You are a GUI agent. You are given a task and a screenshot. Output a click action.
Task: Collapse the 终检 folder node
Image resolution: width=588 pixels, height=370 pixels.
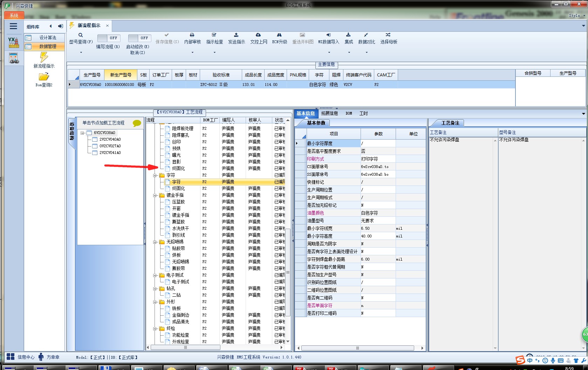coord(155,329)
